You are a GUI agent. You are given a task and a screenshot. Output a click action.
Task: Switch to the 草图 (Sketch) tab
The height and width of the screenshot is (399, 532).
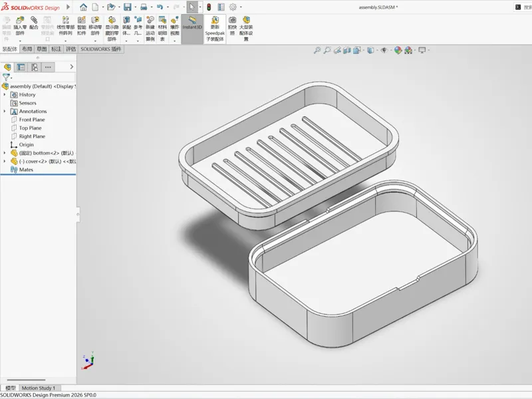point(42,49)
